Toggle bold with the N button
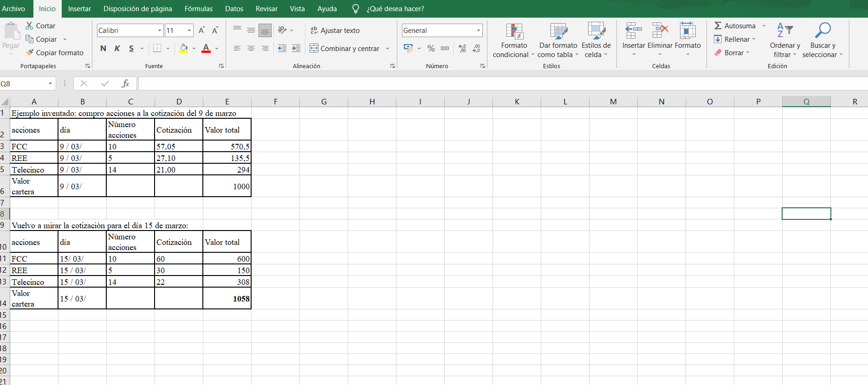Image resolution: width=868 pixels, height=385 pixels. coord(103,48)
